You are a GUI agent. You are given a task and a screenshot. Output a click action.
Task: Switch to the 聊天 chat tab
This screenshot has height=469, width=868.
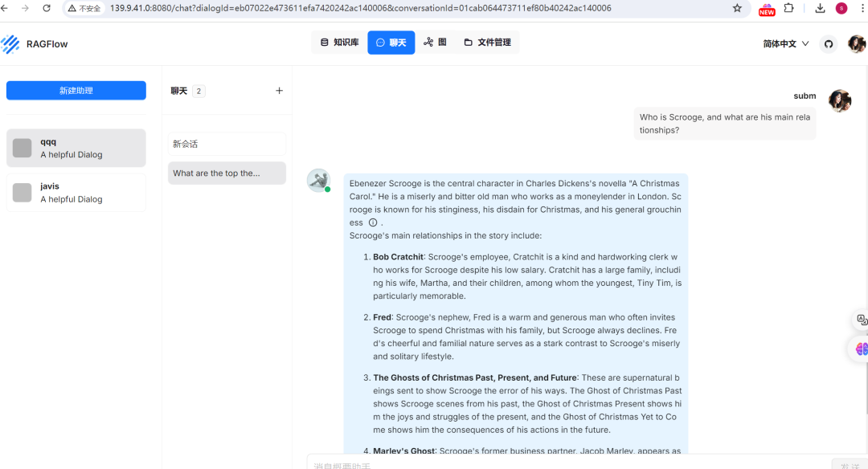pos(391,42)
